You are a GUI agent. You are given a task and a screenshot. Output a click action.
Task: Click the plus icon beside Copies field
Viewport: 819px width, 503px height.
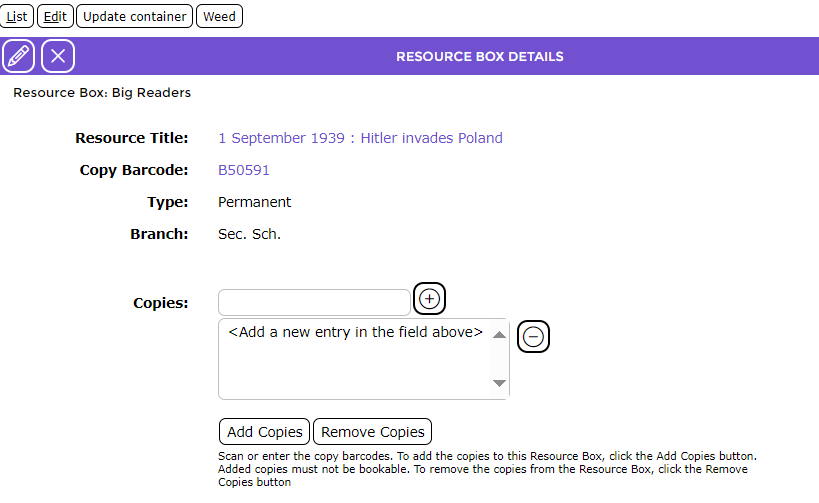point(429,299)
